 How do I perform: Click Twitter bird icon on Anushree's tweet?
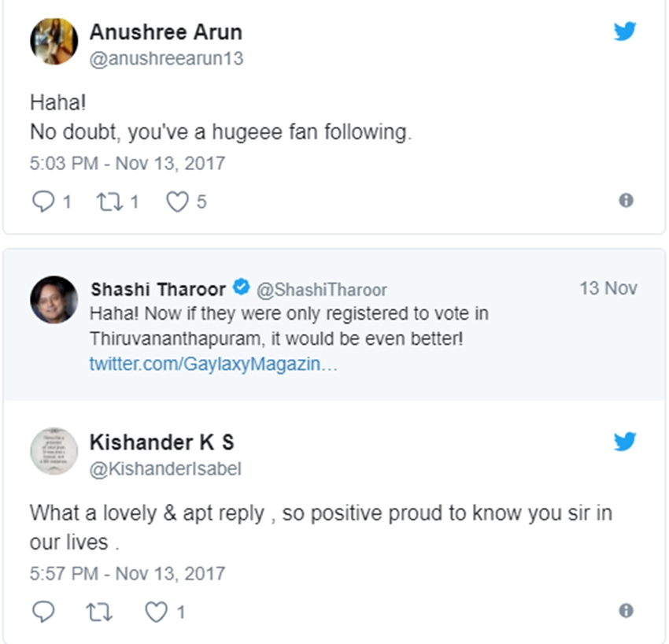[x=624, y=31]
